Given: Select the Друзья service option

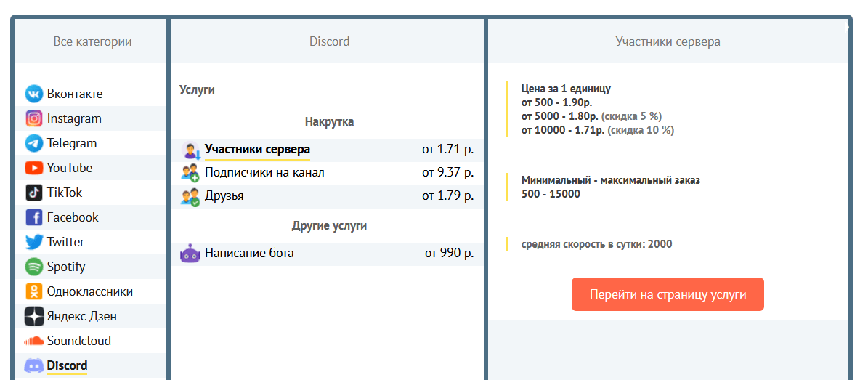Looking at the screenshot, I should click(224, 196).
